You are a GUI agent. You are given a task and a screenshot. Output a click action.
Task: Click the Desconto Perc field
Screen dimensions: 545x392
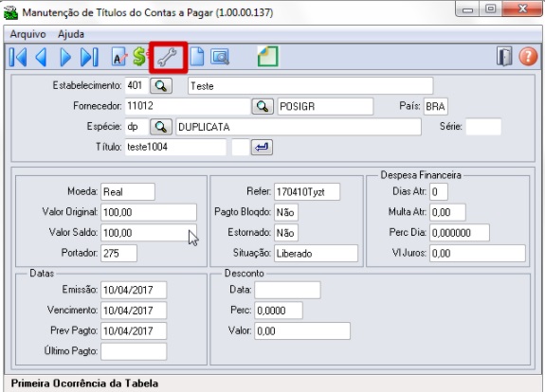pos(279,311)
